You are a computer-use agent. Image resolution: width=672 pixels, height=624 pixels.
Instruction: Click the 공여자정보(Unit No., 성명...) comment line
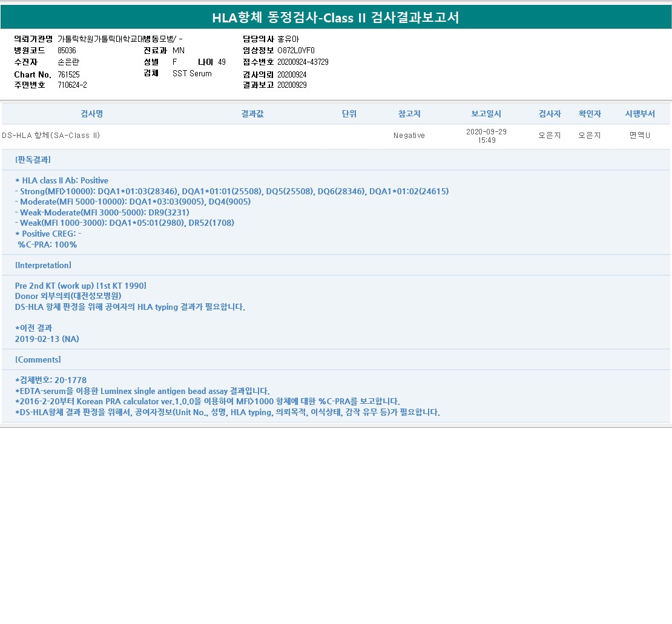(x=228, y=412)
